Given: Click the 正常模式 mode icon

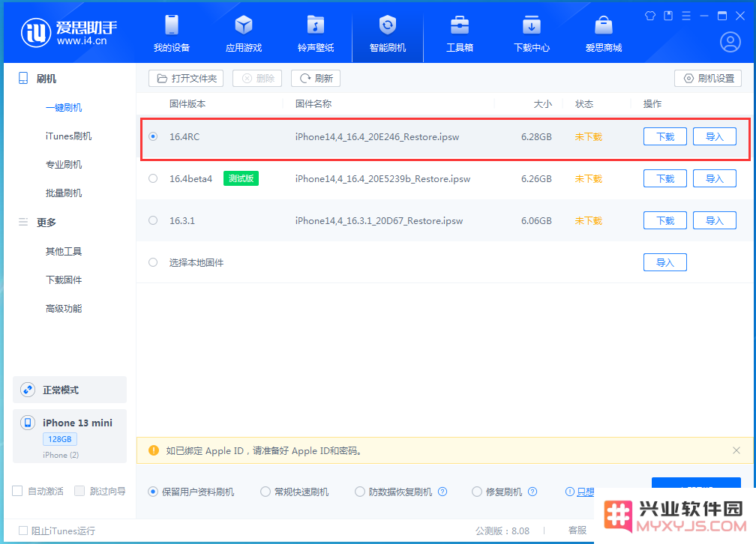Looking at the screenshot, I should [x=28, y=390].
